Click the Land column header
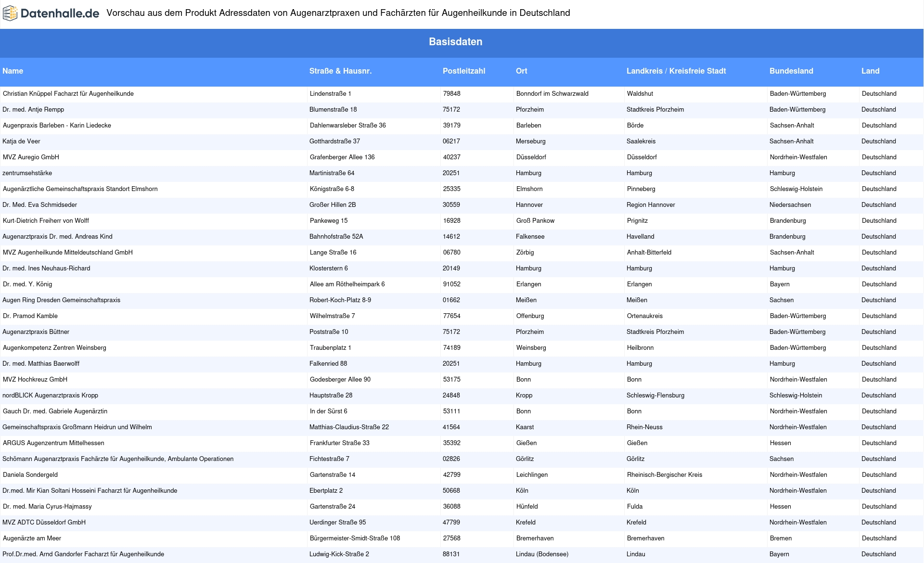Screen dimensions: 924x563 (870, 71)
